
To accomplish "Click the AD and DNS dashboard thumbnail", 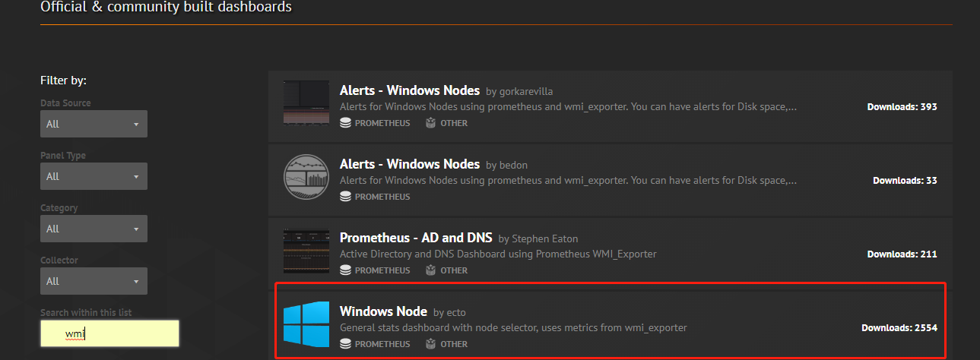I will (x=306, y=251).
